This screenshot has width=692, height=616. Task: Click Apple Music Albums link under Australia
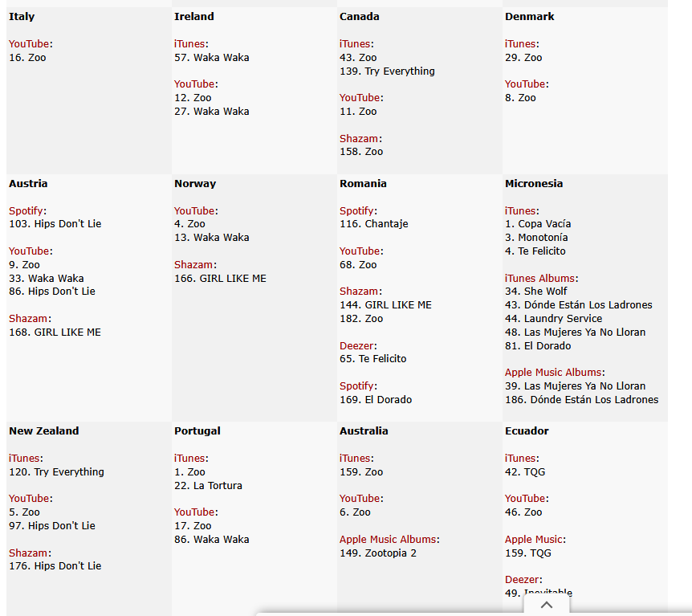pos(387,540)
